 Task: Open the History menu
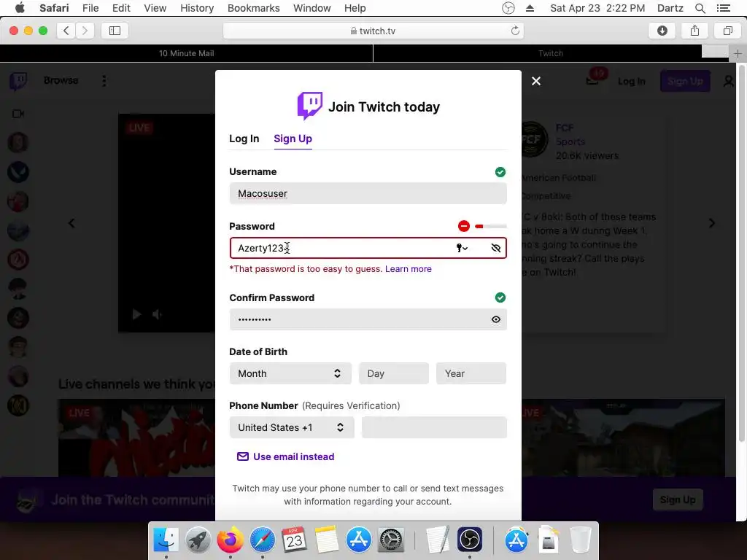197,8
